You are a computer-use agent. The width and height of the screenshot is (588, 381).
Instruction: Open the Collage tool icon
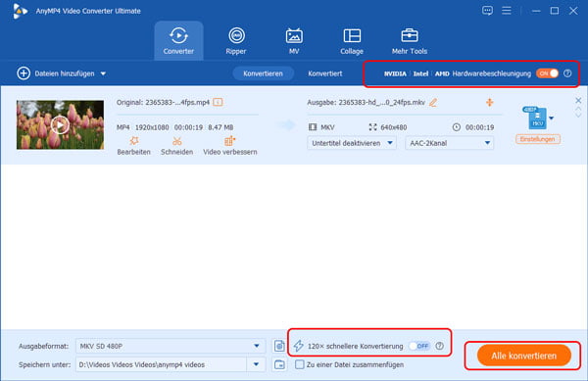click(352, 36)
